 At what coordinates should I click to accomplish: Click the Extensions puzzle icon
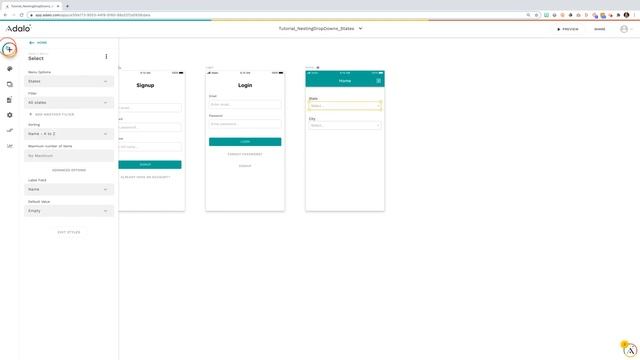[618, 15]
